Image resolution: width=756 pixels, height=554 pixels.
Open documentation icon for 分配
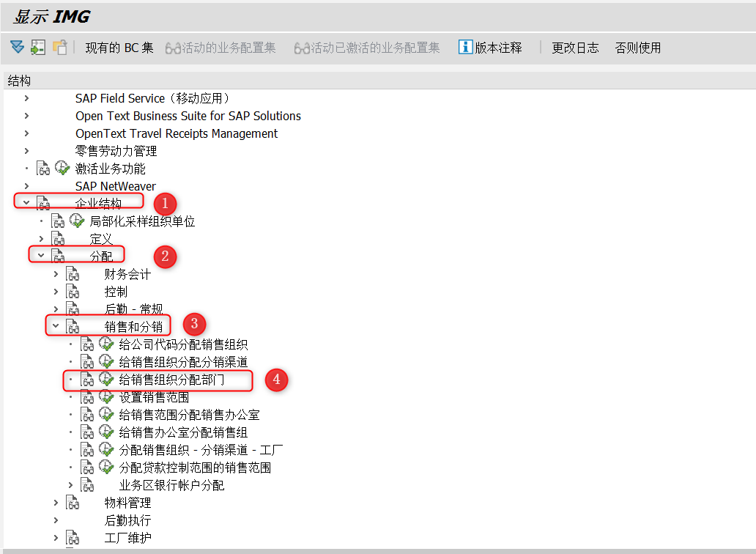(x=58, y=256)
